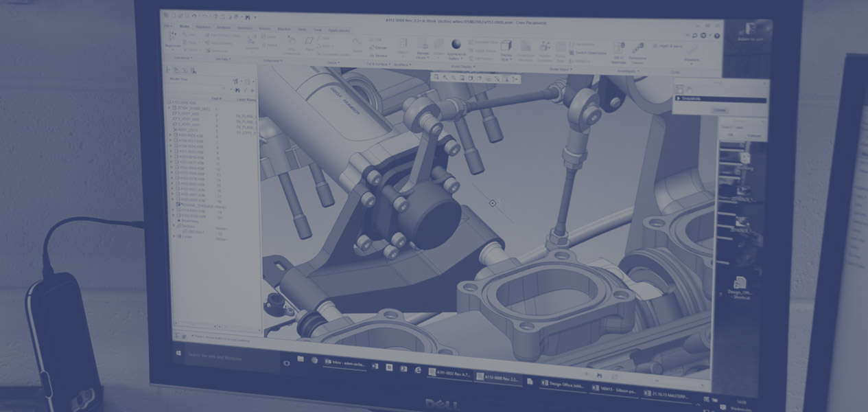Image resolution: width=868 pixels, height=412 pixels.
Task: Select the Tools ribbon tab
Action: (x=302, y=30)
